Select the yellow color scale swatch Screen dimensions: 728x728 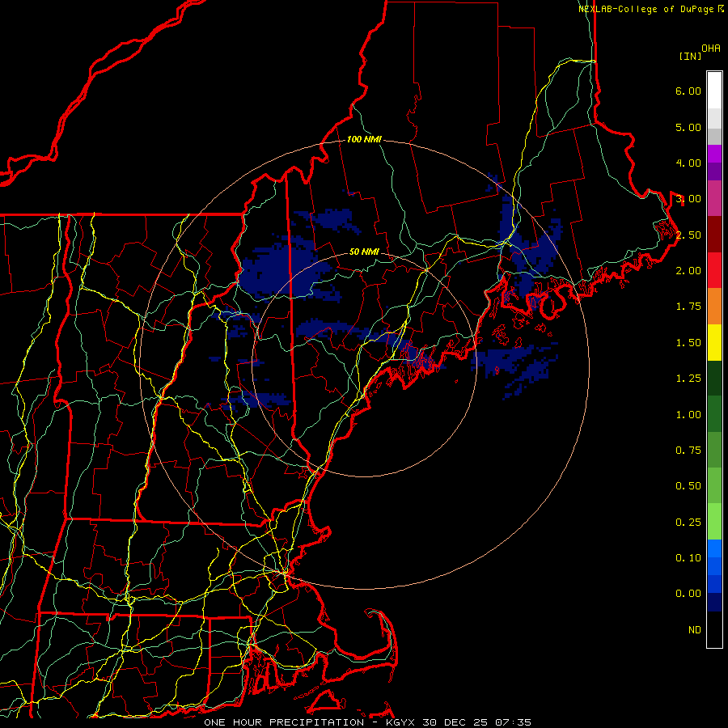[714, 342]
